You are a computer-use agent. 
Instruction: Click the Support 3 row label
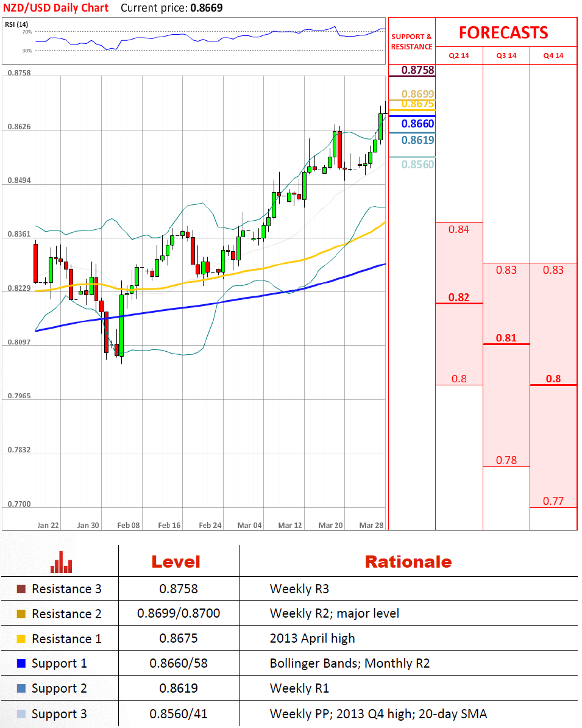[59, 713]
